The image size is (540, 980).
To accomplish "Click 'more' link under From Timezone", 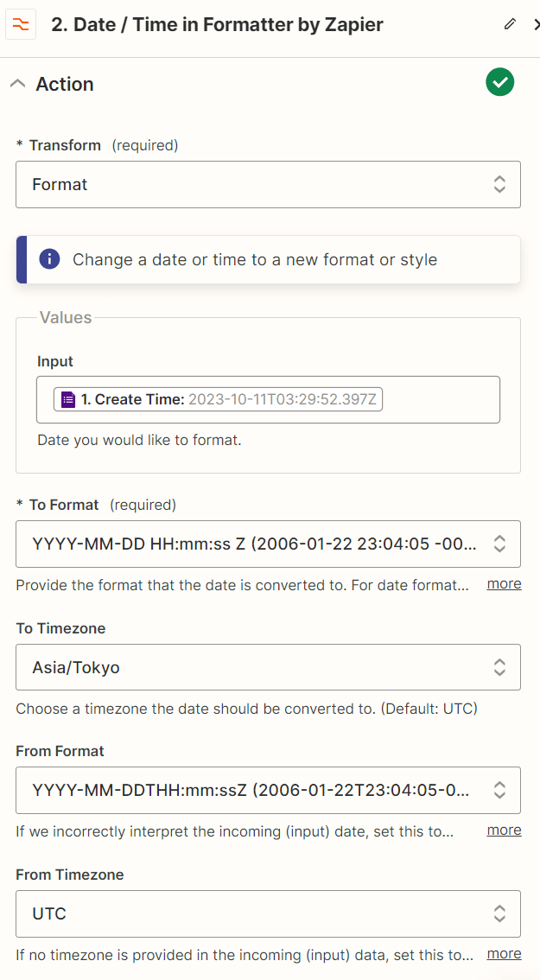I will tap(504, 954).
